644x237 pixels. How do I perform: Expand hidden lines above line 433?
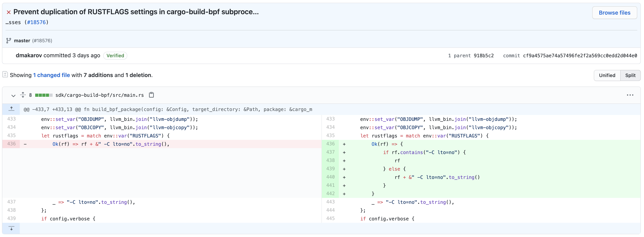point(11,109)
